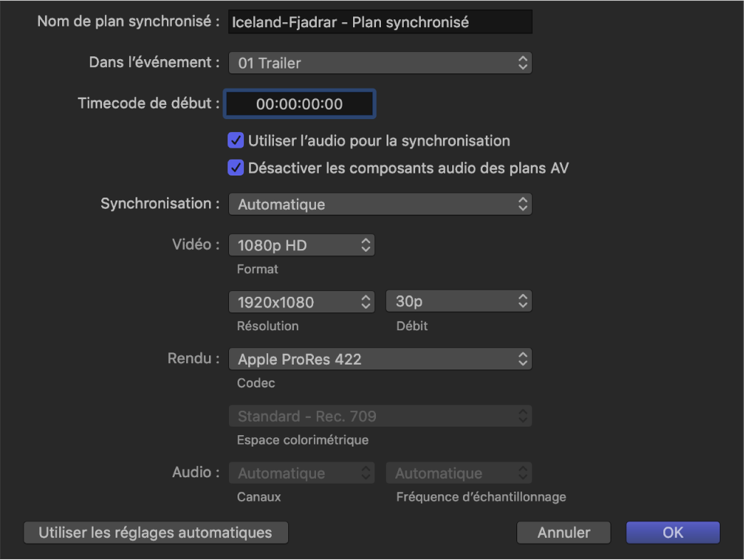Click the disabled Espace colorimétrique popup
Screen dimensions: 744x560
click(x=380, y=416)
